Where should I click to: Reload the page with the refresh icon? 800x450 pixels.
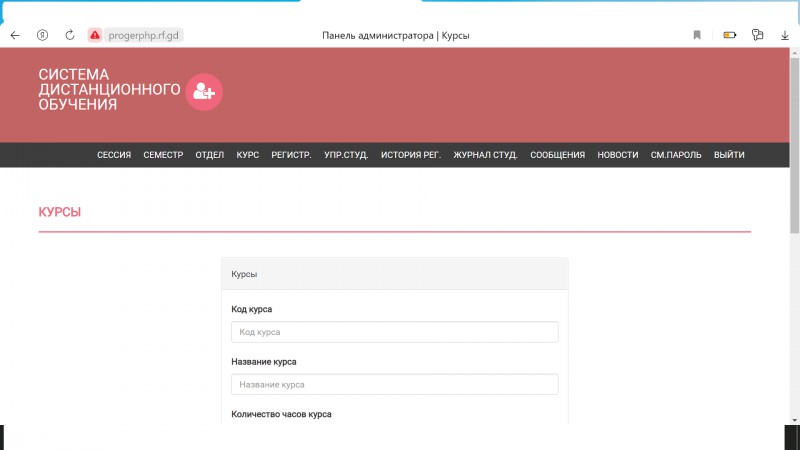(70, 35)
